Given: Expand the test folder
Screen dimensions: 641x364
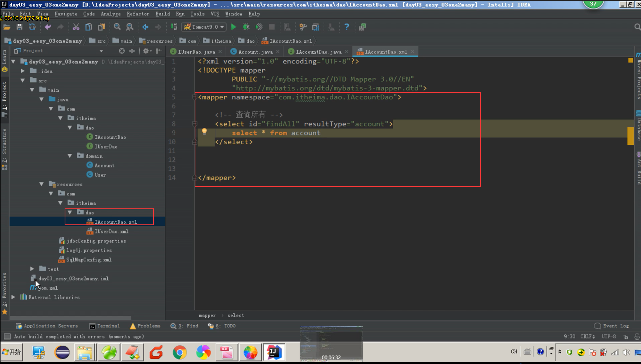Looking at the screenshot, I should [32, 269].
